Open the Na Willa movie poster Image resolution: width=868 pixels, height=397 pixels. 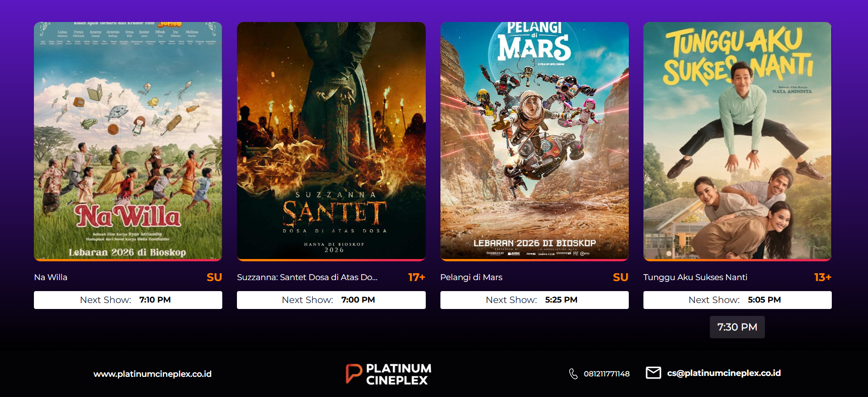click(x=128, y=141)
